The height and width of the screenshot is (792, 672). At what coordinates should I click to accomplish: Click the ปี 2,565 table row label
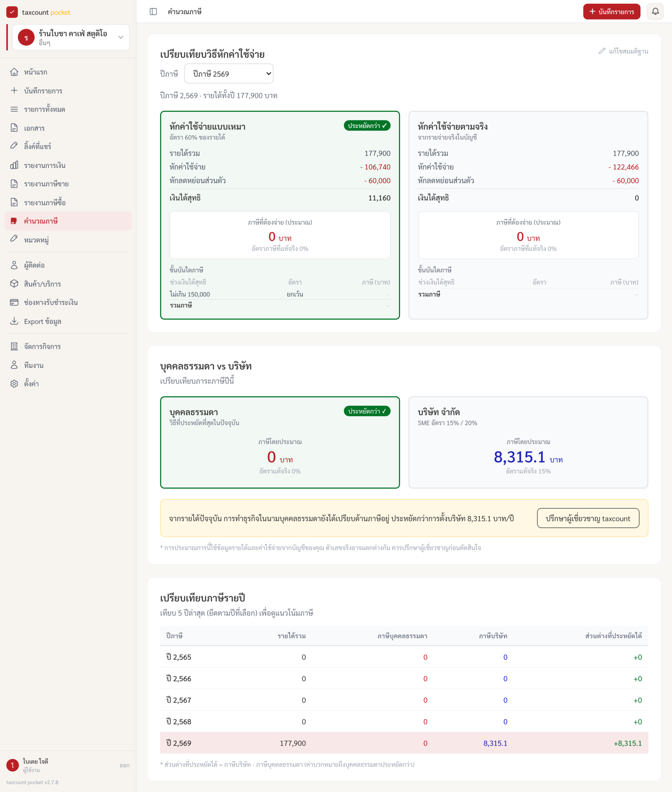pyautogui.click(x=179, y=657)
